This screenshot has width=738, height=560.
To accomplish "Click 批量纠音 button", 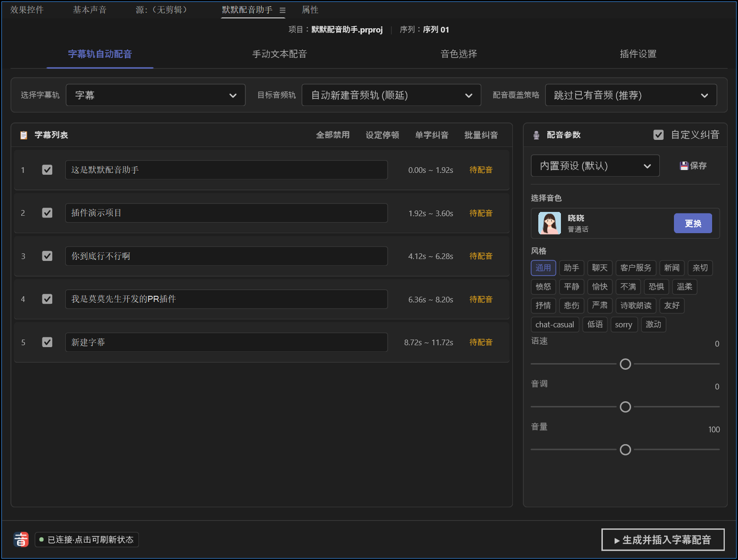I will coord(481,135).
